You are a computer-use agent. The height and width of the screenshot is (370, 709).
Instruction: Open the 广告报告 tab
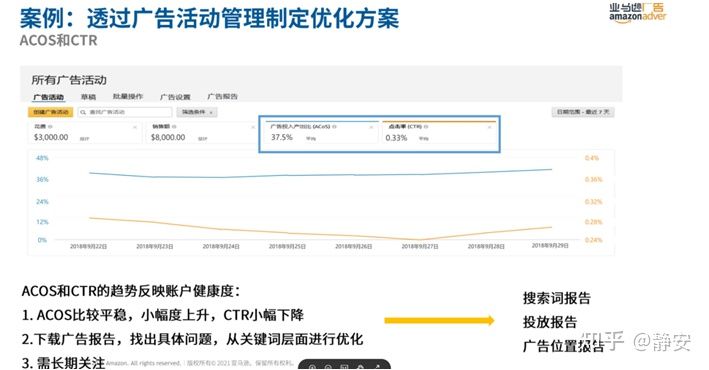(x=222, y=96)
